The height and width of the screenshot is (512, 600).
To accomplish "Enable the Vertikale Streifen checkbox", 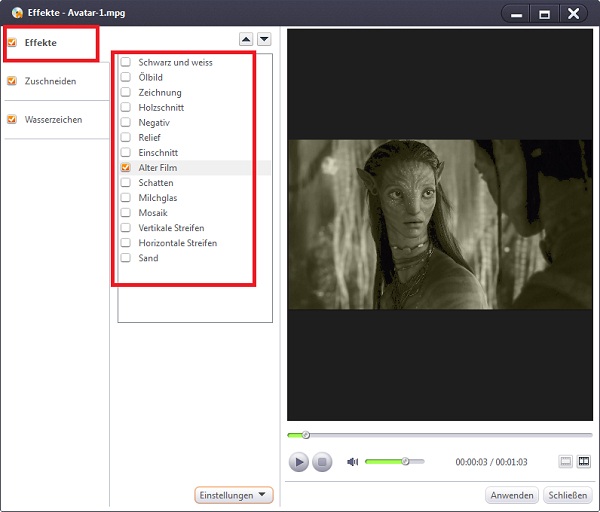I will tap(126, 228).
